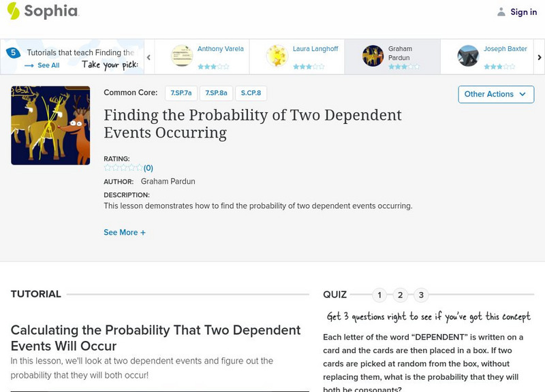Open the Other Actions dropdown
545x392 pixels.
[x=495, y=95]
